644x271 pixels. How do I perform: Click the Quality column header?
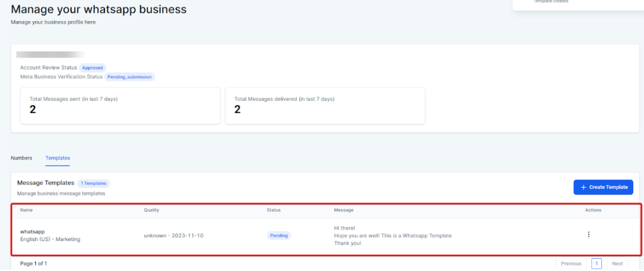tap(152, 210)
